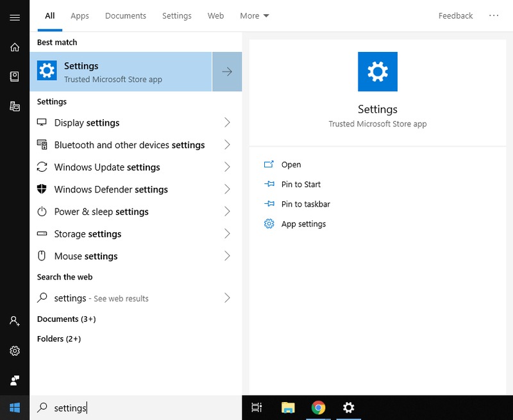The height and width of the screenshot is (420, 513).
Task: Open File Explorer from the taskbar
Action: (288, 407)
